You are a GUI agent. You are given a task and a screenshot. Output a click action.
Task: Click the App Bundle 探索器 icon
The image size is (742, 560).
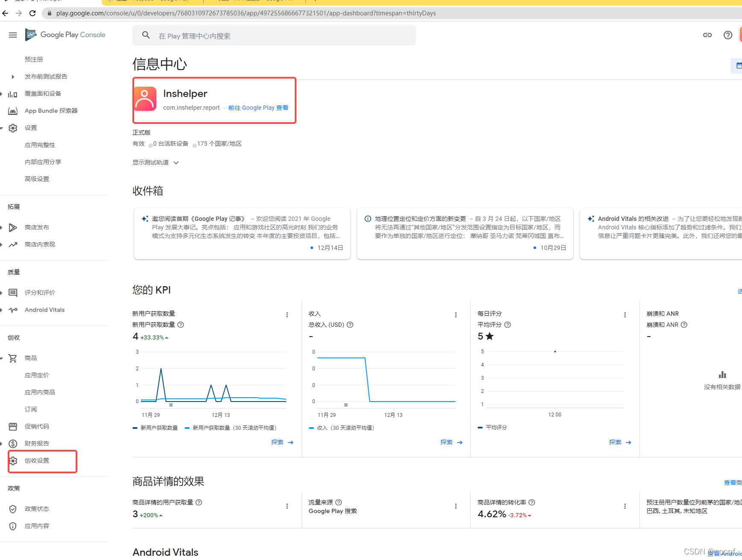coord(13,111)
